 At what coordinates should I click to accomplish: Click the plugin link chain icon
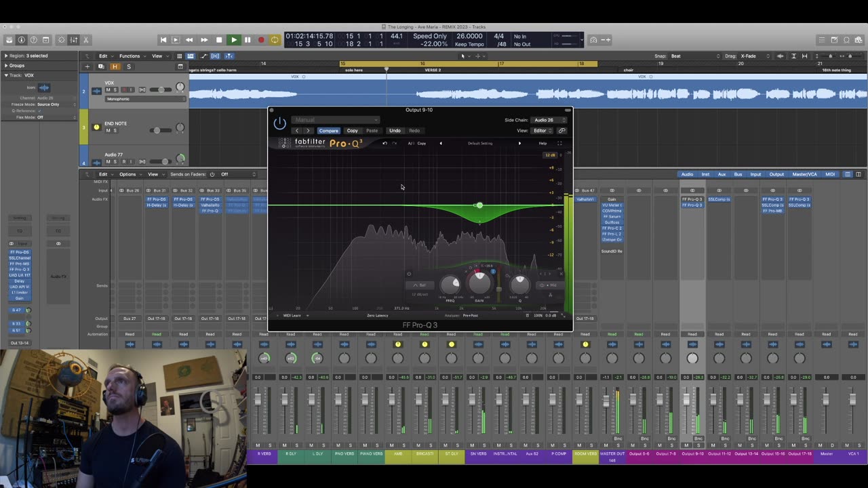click(561, 131)
